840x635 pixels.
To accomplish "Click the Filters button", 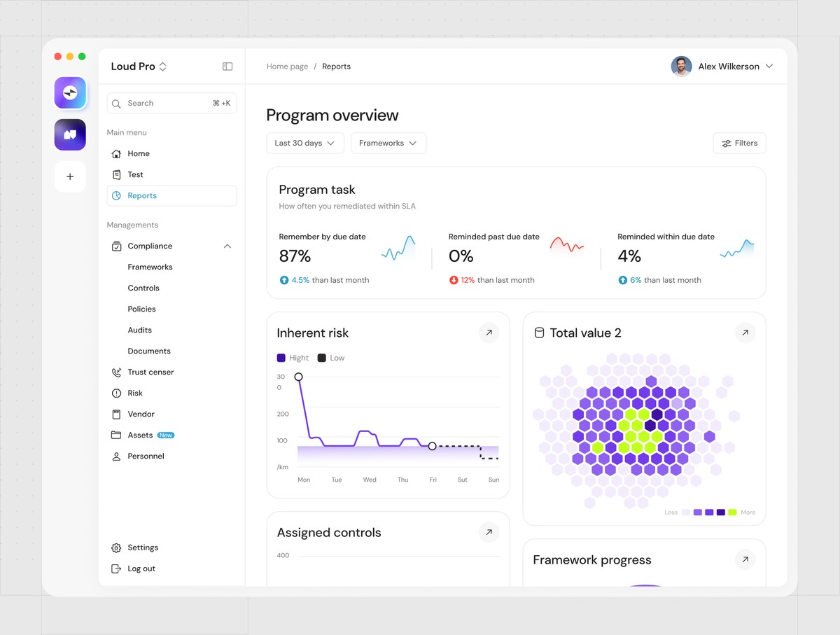I will coord(739,143).
